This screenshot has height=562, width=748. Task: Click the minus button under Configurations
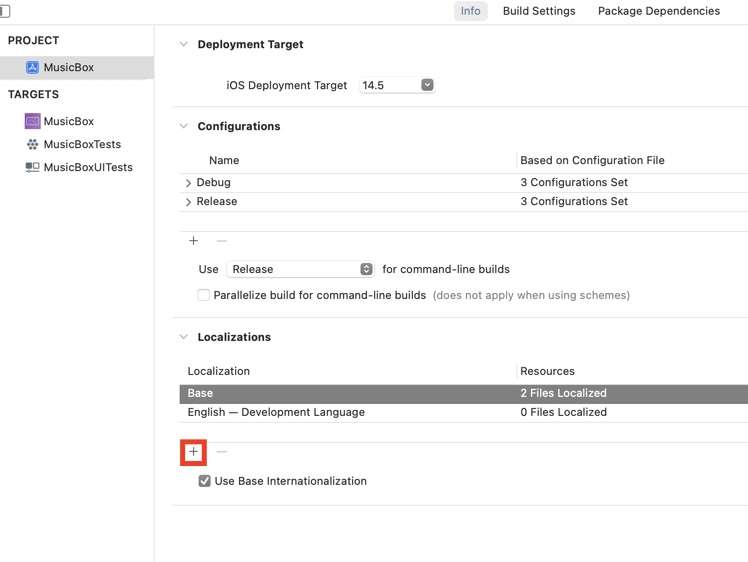pyautogui.click(x=222, y=241)
